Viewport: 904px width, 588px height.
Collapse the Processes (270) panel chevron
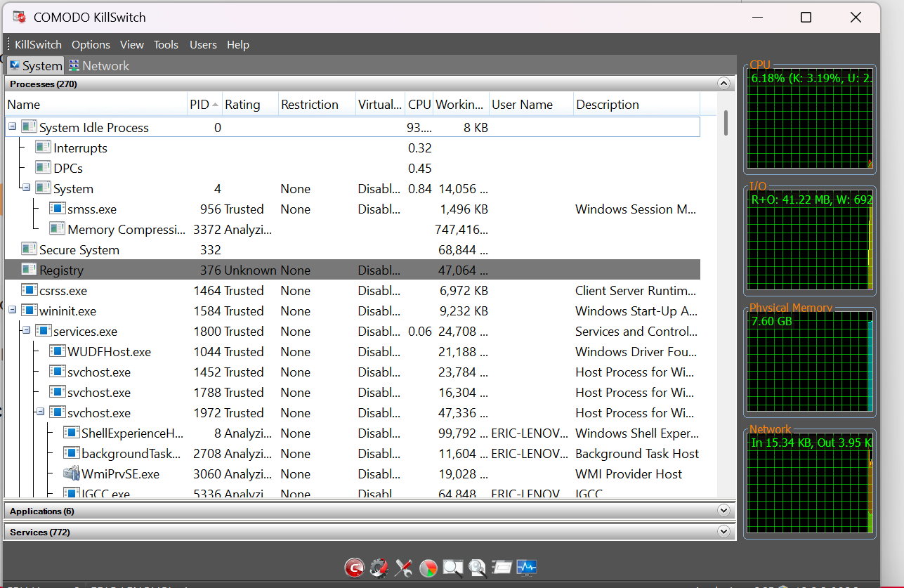pyautogui.click(x=723, y=84)
